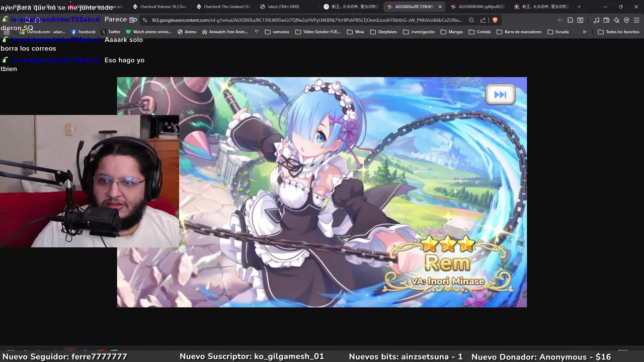
Task: Open the 'investigación' bookmarks folder
Action: tap(419, 32)
